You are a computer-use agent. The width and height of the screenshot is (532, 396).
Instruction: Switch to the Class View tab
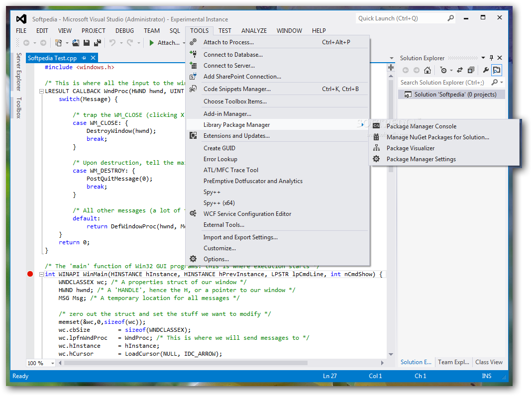489,362
